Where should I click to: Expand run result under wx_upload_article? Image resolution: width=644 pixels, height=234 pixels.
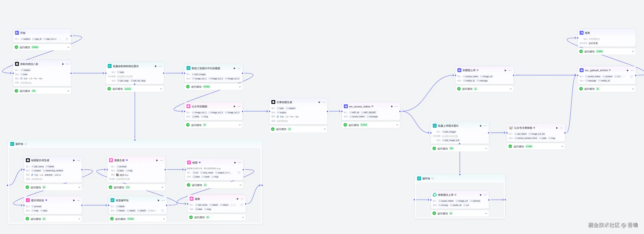click(633, 89)
